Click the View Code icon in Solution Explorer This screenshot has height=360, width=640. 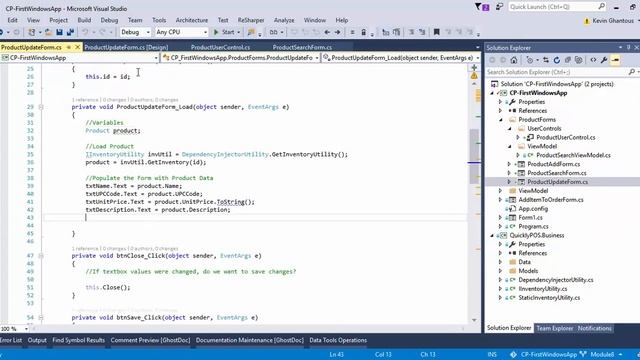coord(593,60)
